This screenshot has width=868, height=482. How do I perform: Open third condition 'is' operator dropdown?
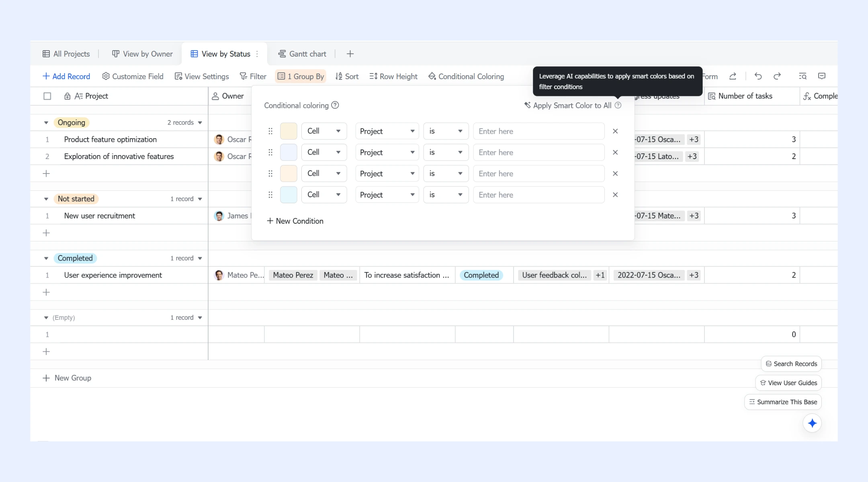point(446,174)
